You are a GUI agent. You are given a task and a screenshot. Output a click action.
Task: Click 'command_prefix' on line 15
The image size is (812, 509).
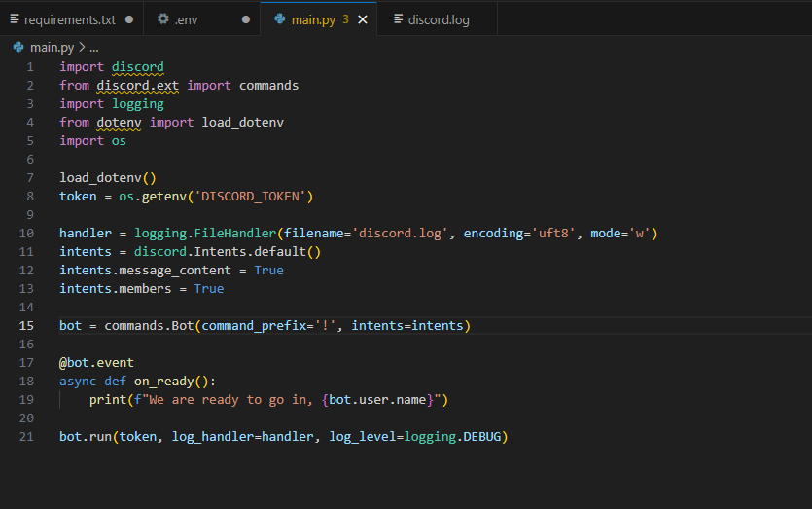[254, 327]
